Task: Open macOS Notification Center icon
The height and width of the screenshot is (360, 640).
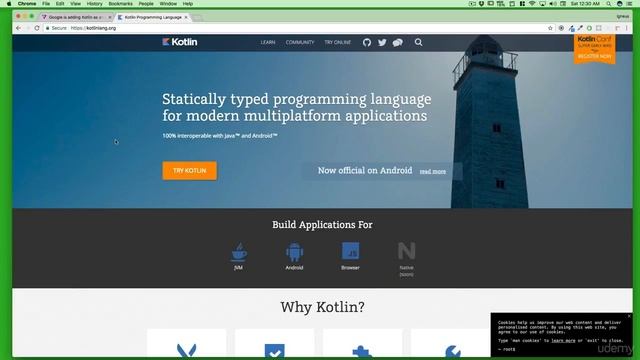Action: pos(630,4)
